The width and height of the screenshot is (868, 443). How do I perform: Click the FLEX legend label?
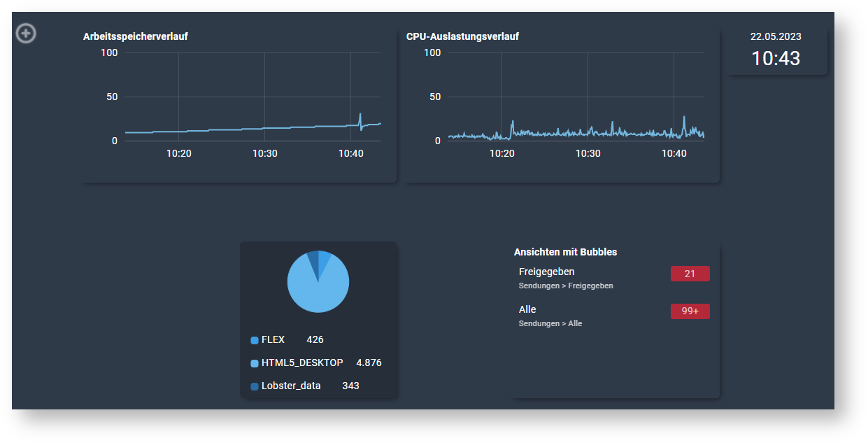(x=273, y=340)
